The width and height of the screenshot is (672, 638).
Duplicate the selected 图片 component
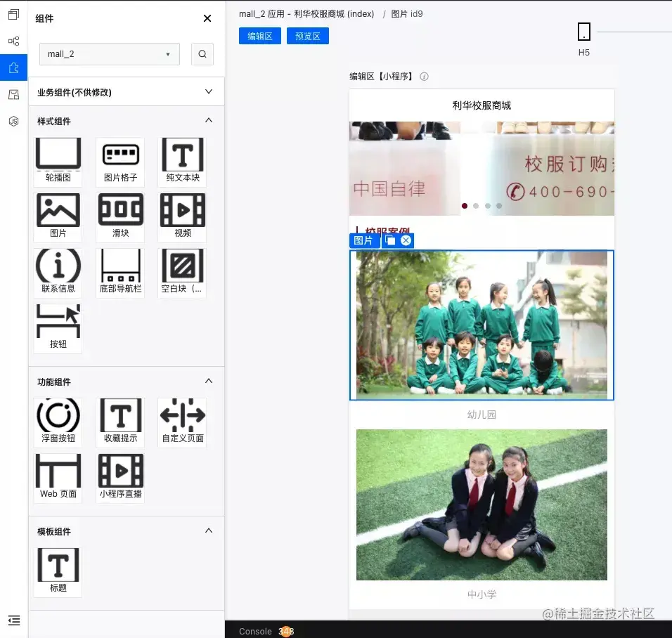[390, 240]
